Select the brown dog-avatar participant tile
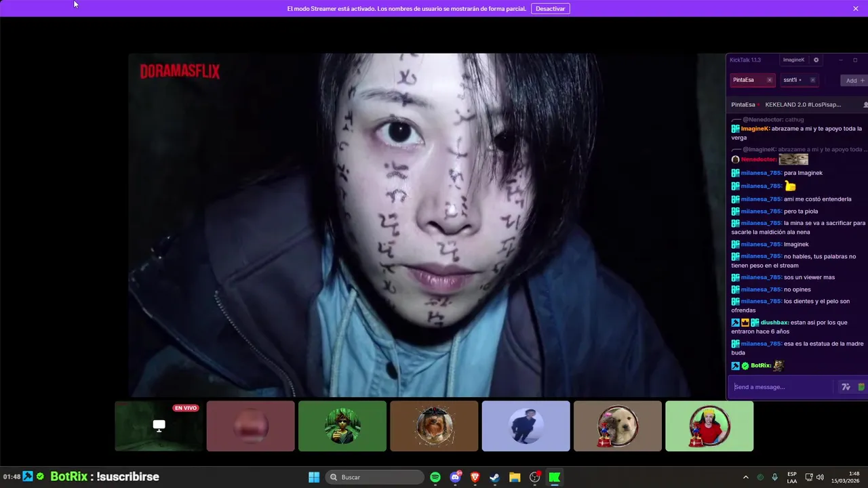Viewport: 868px width, 488px height. [434, 426]
